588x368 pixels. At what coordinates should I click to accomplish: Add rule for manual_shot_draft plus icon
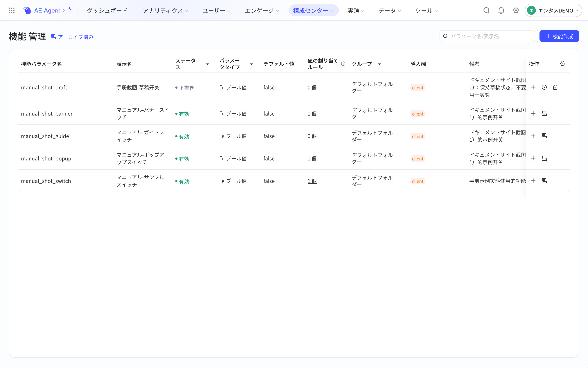pos(533,87)
